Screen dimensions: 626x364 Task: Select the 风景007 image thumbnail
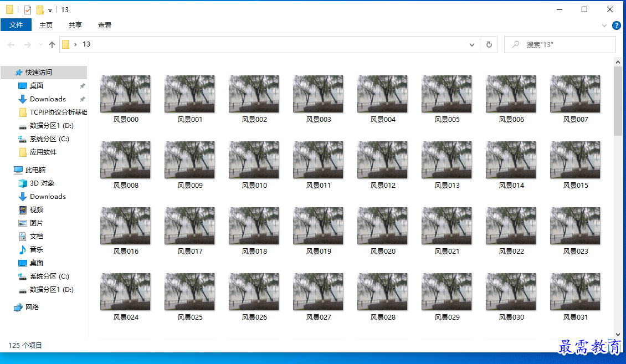click(575, 94)
